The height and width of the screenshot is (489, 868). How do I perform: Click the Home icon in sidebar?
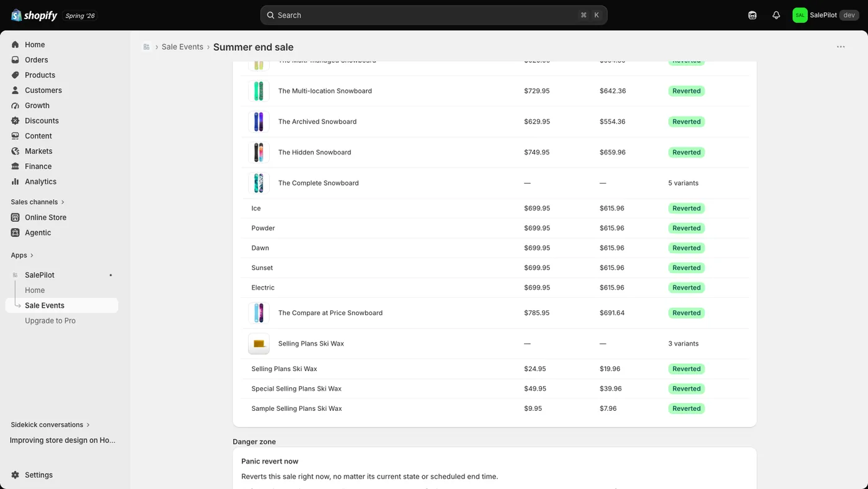click(15, 45)
